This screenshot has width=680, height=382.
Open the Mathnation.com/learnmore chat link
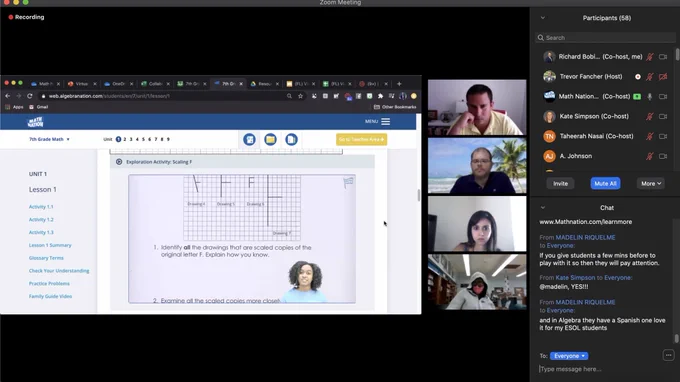(585, 222)
